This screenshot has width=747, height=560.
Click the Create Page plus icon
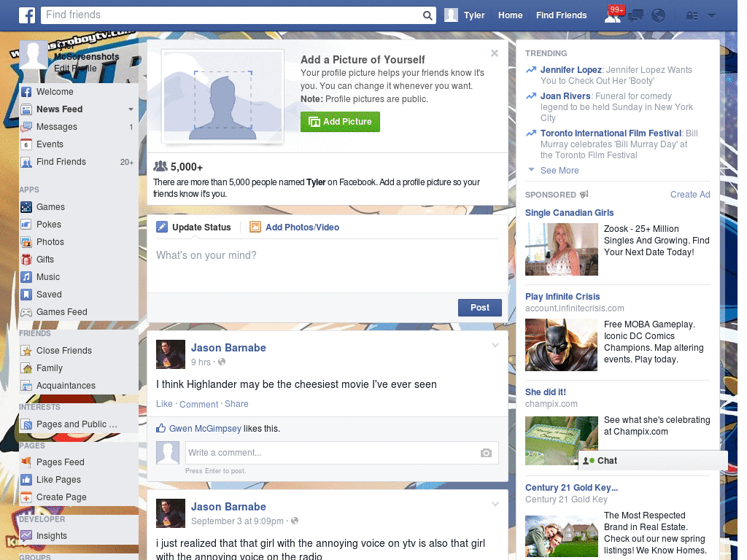pos(26,497)
